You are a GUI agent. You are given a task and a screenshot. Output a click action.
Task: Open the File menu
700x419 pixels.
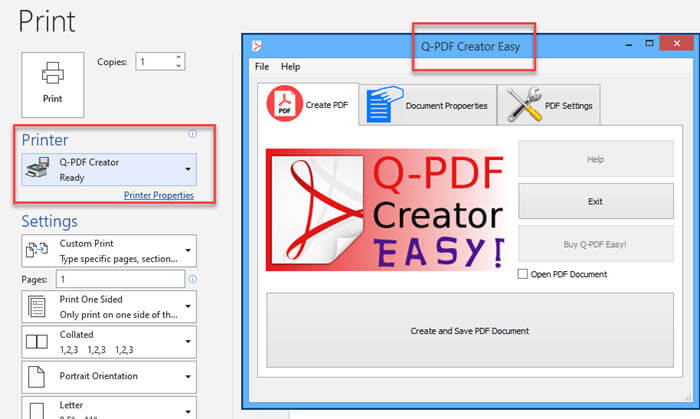coord(262,67)
